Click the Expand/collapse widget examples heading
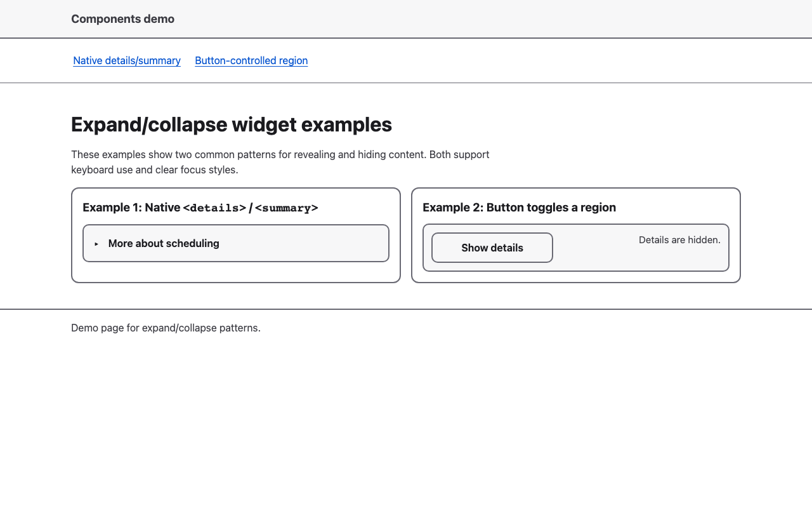The height and width of the screenshot is (508, 812). pyautogui.click(x=231, y=124)
